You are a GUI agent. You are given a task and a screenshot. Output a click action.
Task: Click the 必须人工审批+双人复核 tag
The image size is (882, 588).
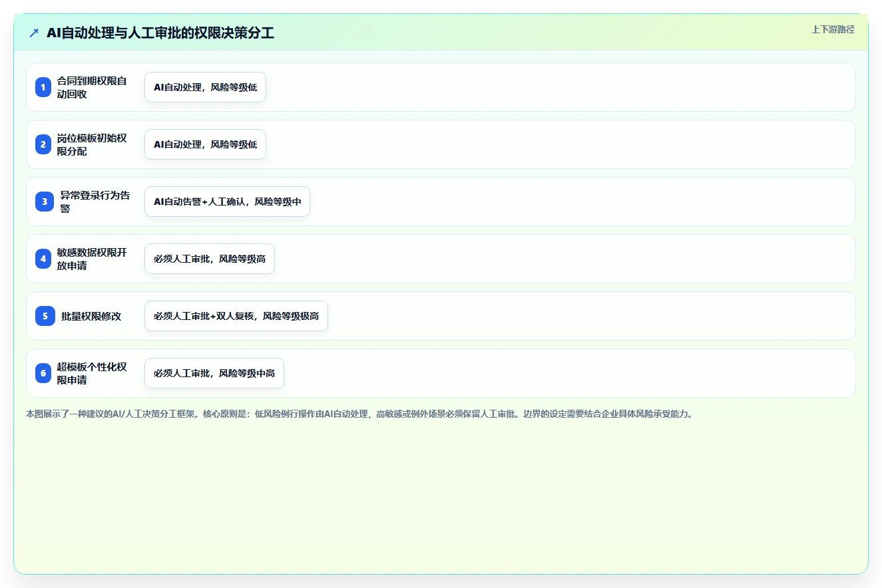(x=236, y=316)
